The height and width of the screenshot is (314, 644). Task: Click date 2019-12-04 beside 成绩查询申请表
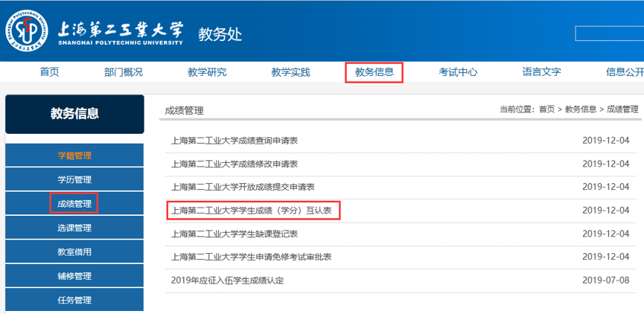click(606, 141)
